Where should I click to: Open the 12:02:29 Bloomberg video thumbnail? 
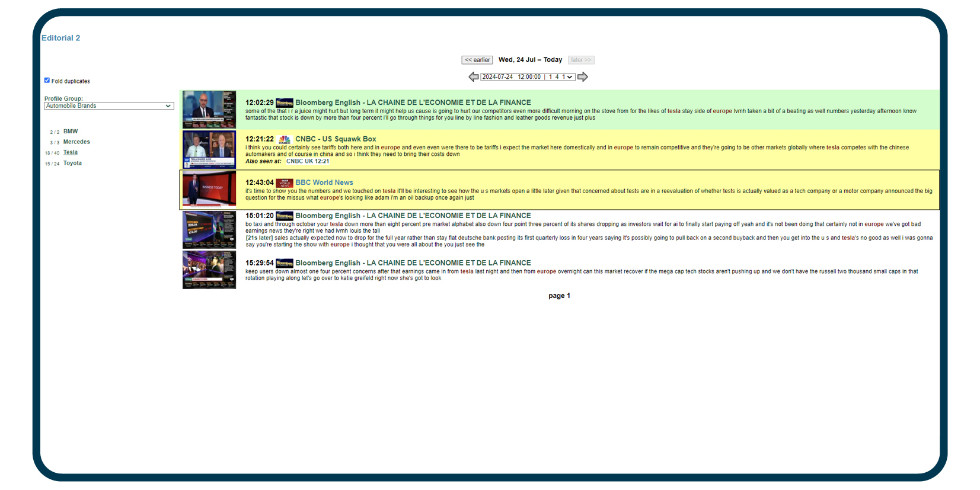[209, 110]
